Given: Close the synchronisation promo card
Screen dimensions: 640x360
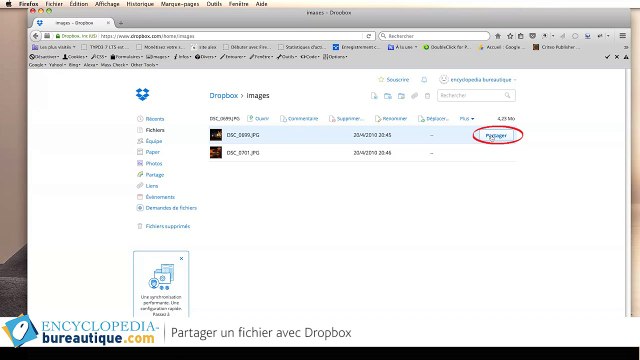Looking at the screenshot, I should click(182, 258).
